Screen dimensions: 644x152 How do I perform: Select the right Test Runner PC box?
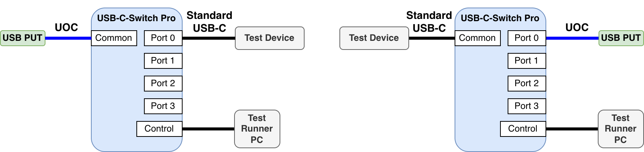point(621,129)
